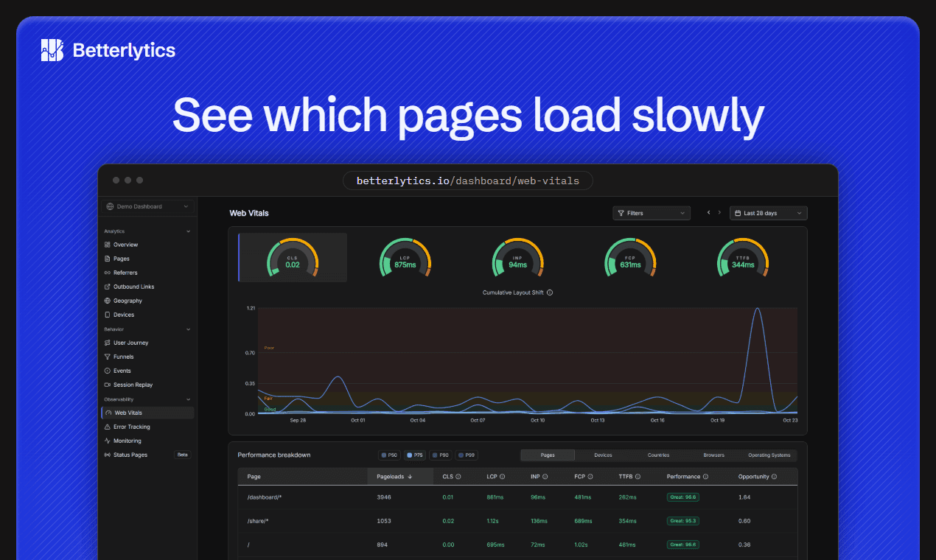Switch to the Browsers breakdown tab
The width and height of the screenshot is (936, 560).
click(713, 455)
